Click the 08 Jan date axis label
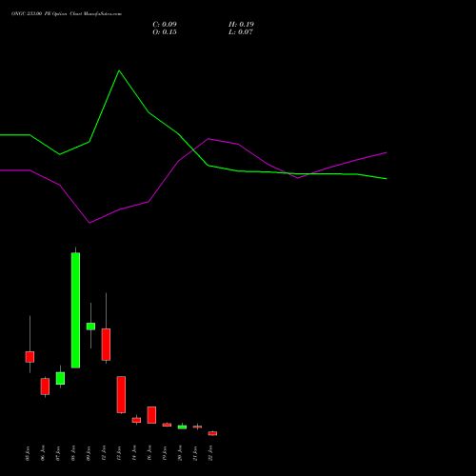The image size is (476, 476). click(73, 453)
